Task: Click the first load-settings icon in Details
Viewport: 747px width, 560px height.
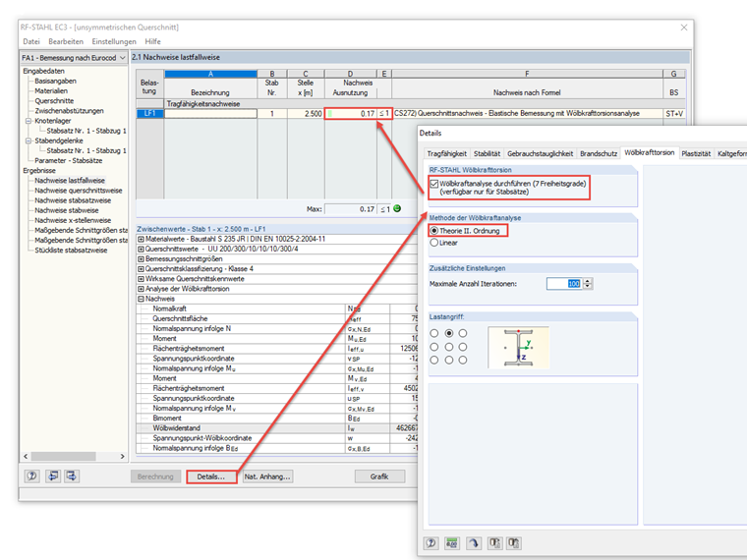Action: pos(495,543)
